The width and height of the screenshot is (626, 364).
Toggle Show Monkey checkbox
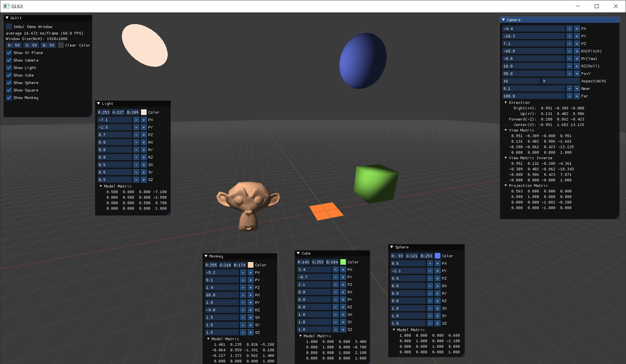(x=9, y=98)
